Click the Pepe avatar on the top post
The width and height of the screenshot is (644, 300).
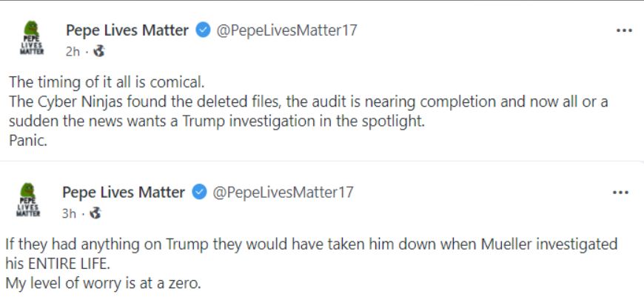click(33, 39)
